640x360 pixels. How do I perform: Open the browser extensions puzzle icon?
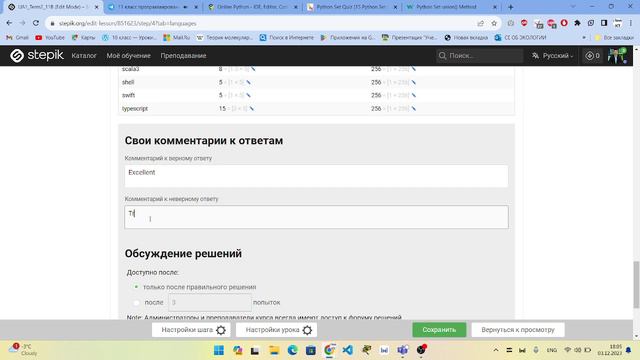[x=577, y=23]
